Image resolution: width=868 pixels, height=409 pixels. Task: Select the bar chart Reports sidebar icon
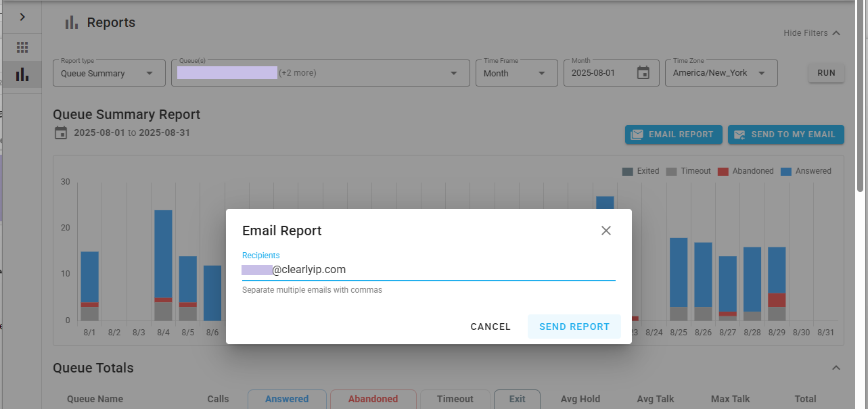pos(22,74)
